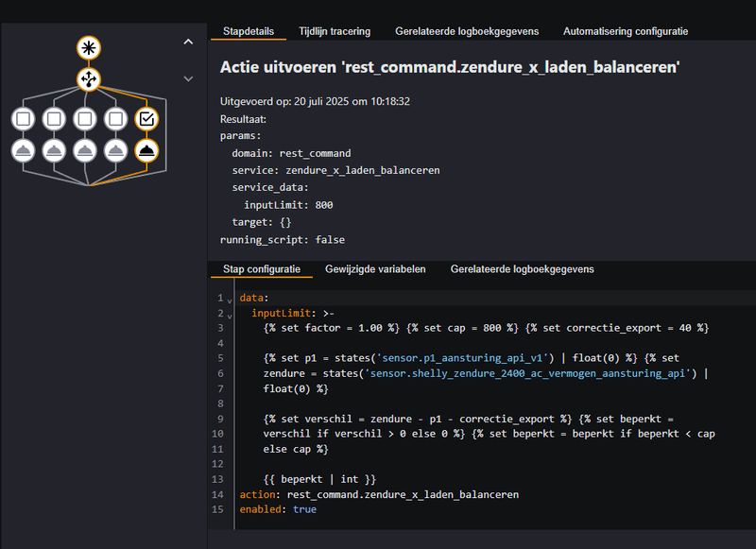
Task: Select the choose branching node in the graph
Action: (x=89, y=79)
